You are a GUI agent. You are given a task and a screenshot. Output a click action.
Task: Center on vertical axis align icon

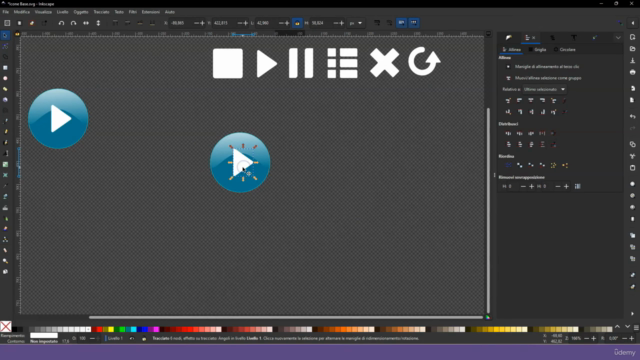(531, 100)
